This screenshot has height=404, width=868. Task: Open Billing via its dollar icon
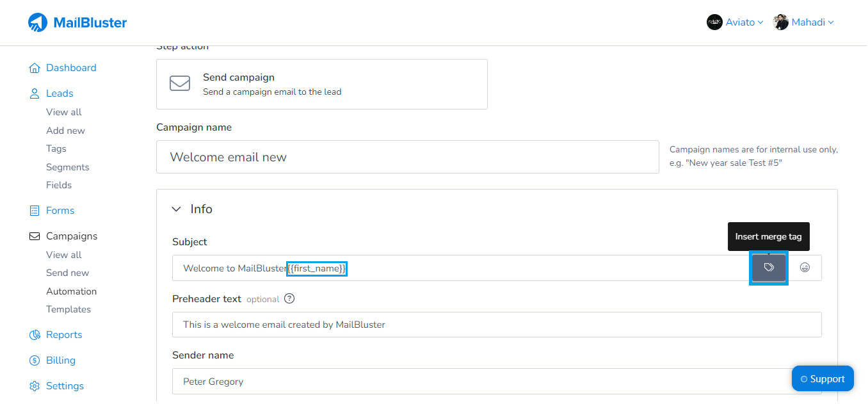[34, 360]
